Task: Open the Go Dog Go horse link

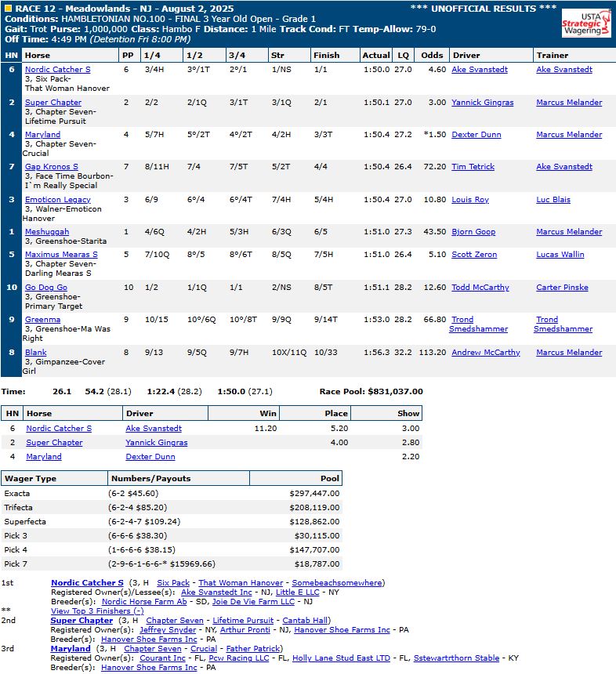Action: pos(46,288)
